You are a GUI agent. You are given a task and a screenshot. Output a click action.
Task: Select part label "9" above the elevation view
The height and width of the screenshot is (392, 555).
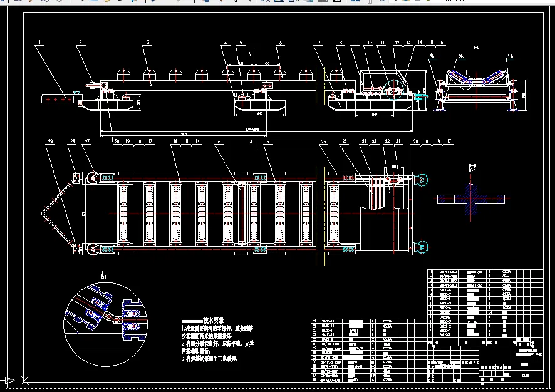point(355,43)
